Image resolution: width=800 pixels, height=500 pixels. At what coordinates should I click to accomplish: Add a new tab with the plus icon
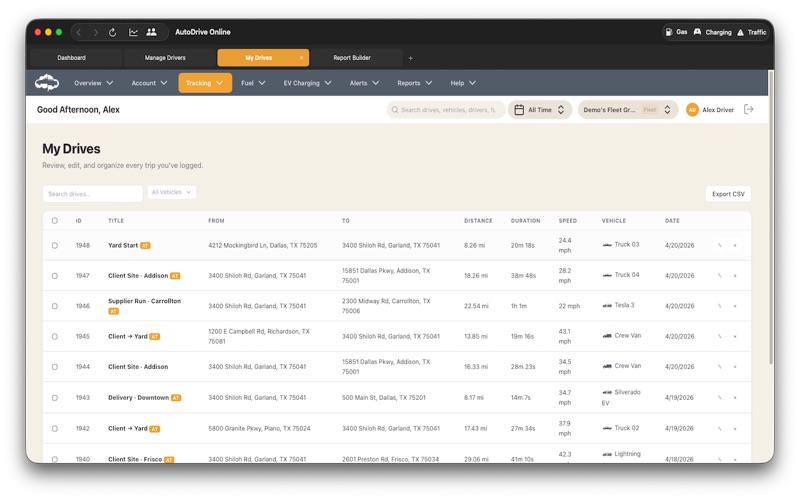[x=411, y=58]
